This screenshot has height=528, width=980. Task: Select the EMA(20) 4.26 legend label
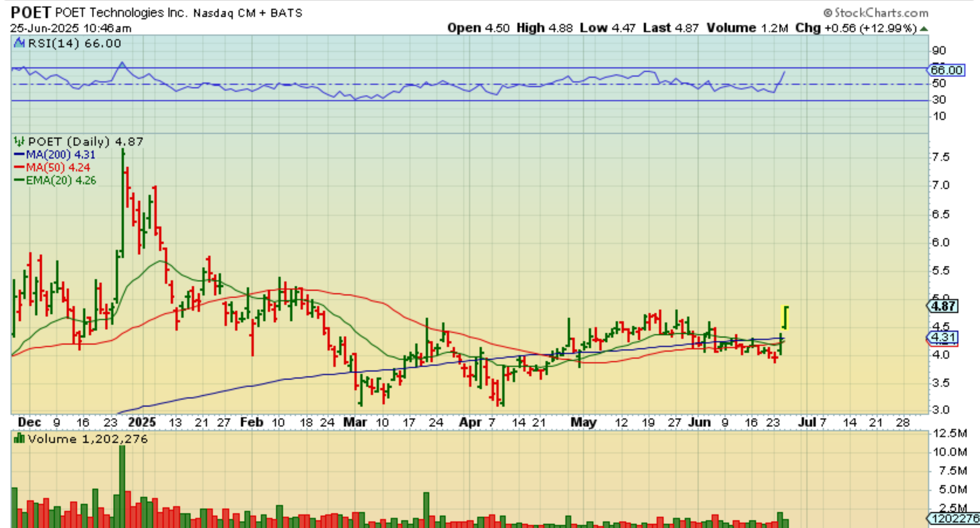(x=61, y=180)
